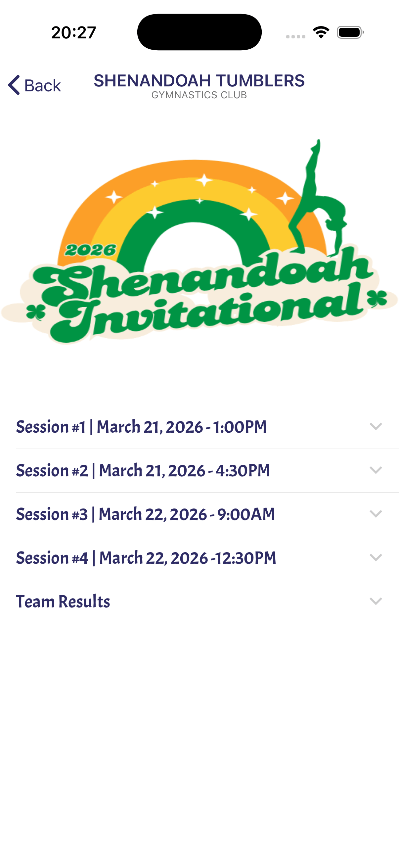The height and width of the screenshot is (868, 399).
Task: Tap the Gymnastics Club subtitle text
Action: [x=199, y=95]
